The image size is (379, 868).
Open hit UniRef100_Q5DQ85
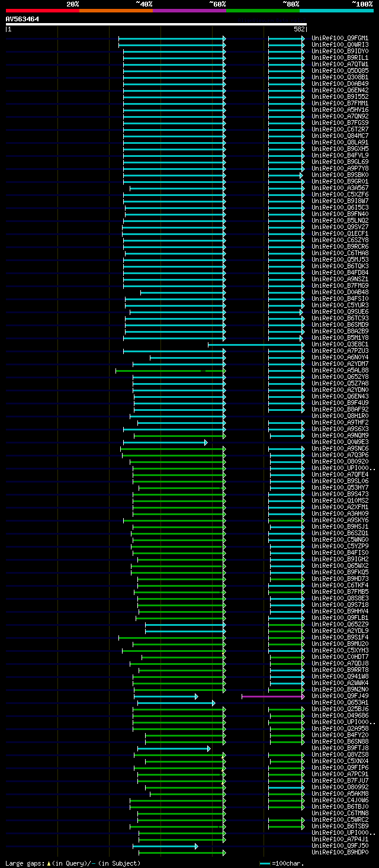coord(340,71)
